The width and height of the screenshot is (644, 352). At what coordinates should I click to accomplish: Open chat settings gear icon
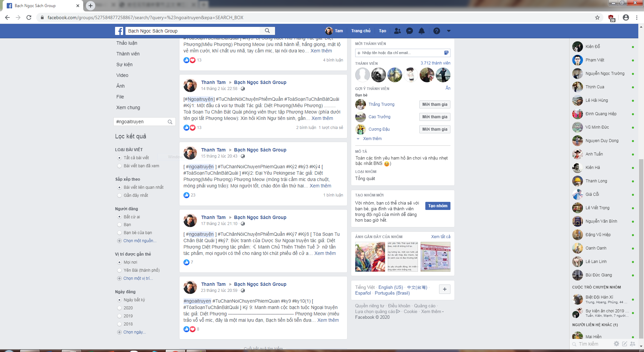(x=616, y=344)
